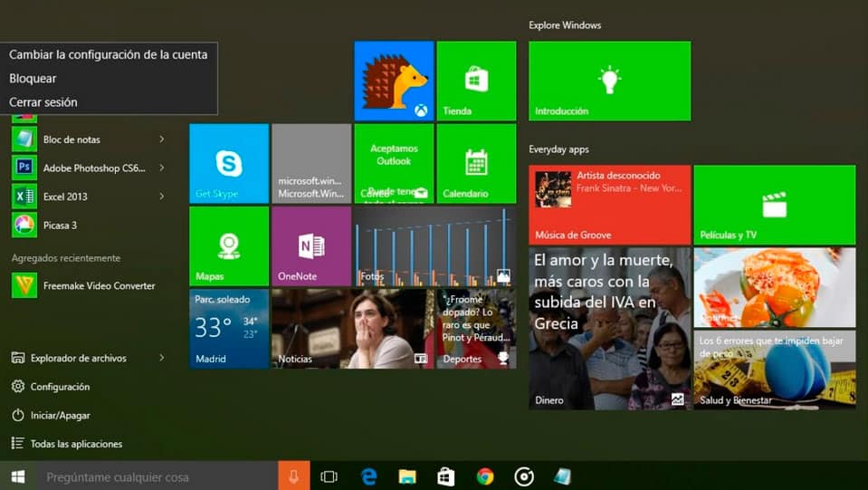Image resolution: width=868 pixels, height=490 pixels.
Task: Select Cambiar la configuración de la cuenta
Action: pos(109,54)
